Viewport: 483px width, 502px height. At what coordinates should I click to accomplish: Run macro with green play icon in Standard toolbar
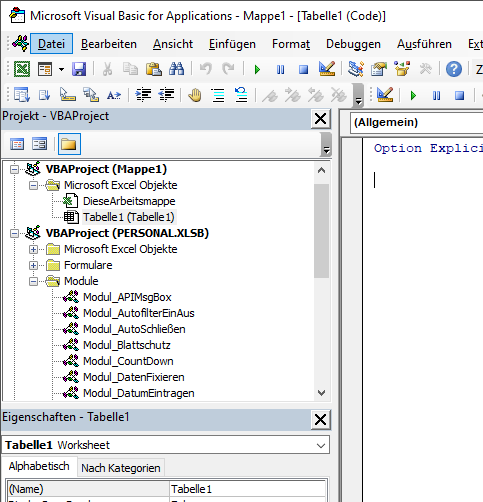(x=257, y=70)
